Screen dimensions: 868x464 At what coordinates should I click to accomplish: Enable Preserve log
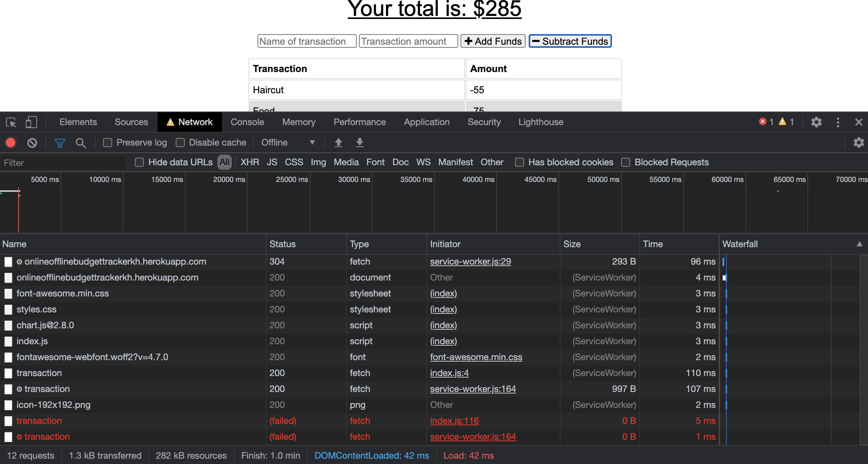click(x=108, y=143)
